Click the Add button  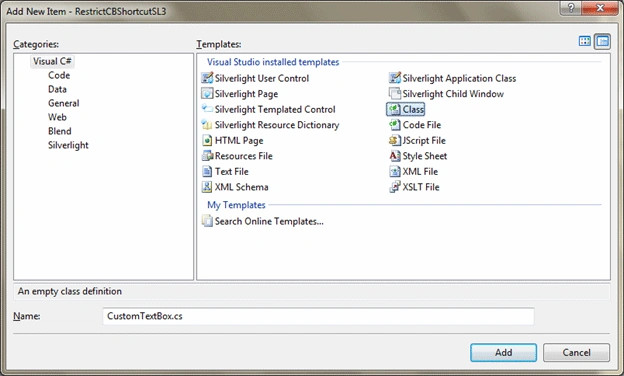point(503,353)
